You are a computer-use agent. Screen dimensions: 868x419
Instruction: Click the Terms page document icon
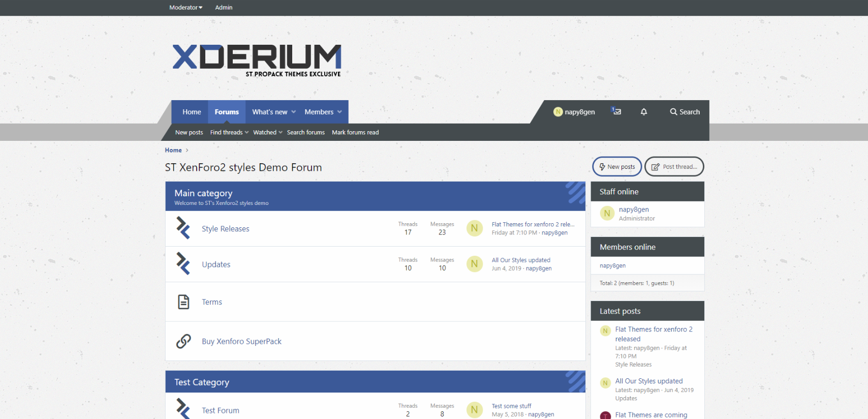183,302
